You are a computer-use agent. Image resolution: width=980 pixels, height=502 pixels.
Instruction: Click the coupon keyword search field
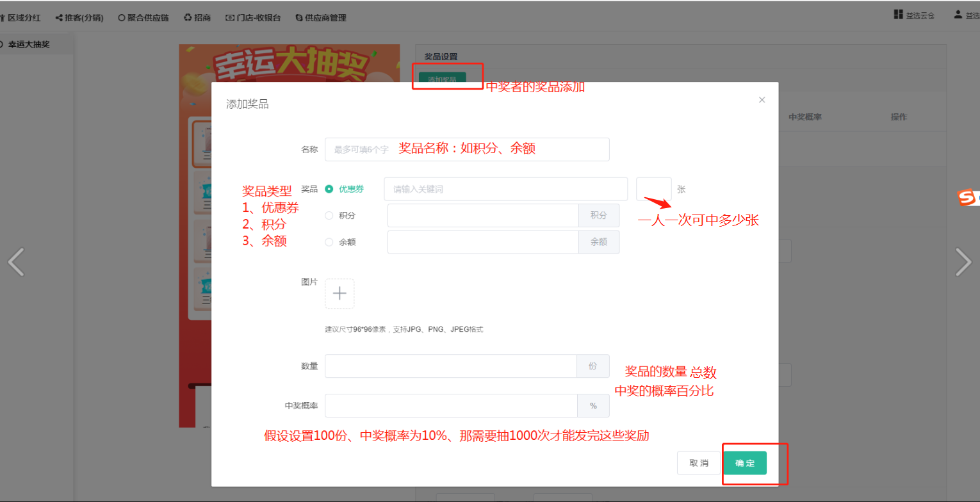tap(505, 189)
